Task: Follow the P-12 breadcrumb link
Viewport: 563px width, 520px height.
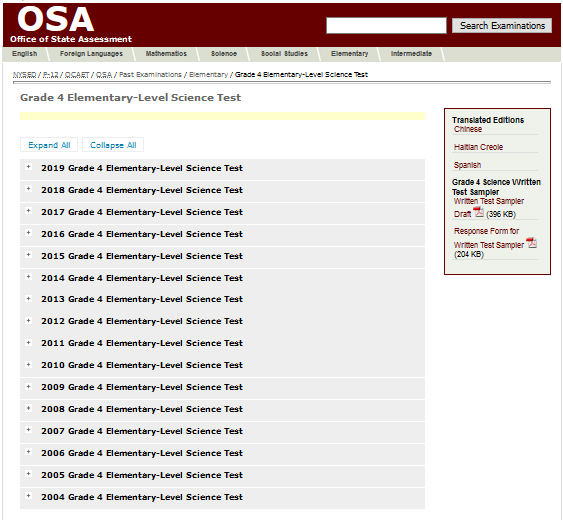Action: pos(50,75)
